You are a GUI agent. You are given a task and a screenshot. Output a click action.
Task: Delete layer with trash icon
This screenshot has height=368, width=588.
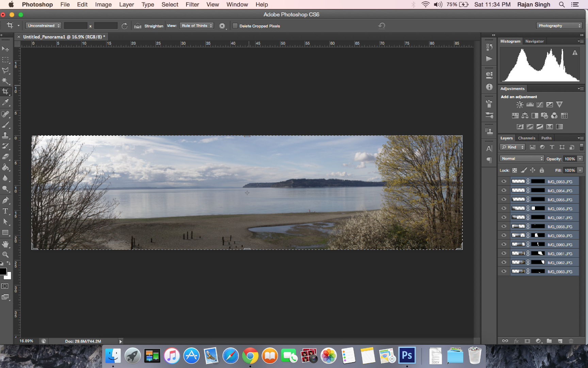coord(571,341)
